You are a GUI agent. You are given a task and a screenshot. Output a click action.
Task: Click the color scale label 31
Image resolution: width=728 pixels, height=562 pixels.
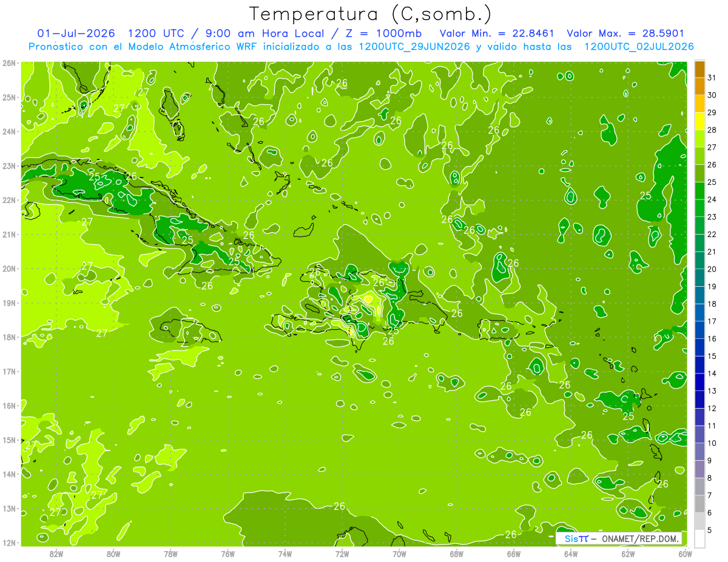[712, 78]
